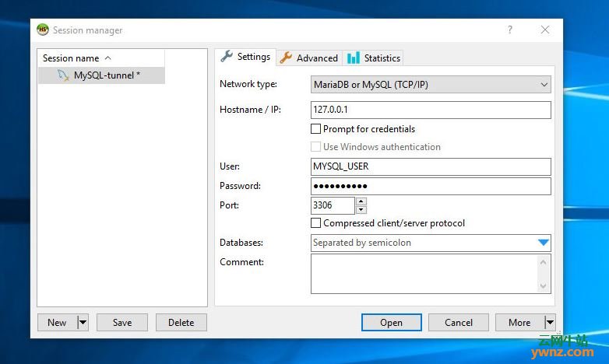Click the HeidiSQL logo in title bar
Viewport: 609px width, 364px height.
(x=43, y=30)
